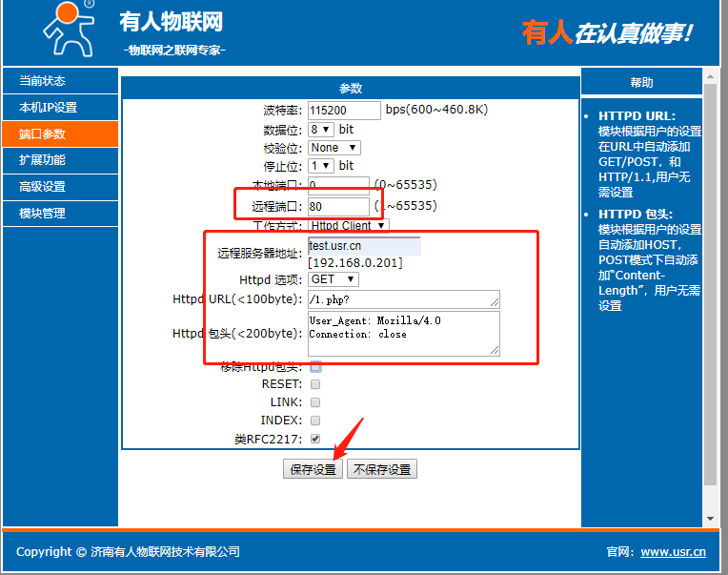The height and width of the screenshot is (575, 728).
Task: Expand the 停止位 dropdown
Action: click(320, 166)
